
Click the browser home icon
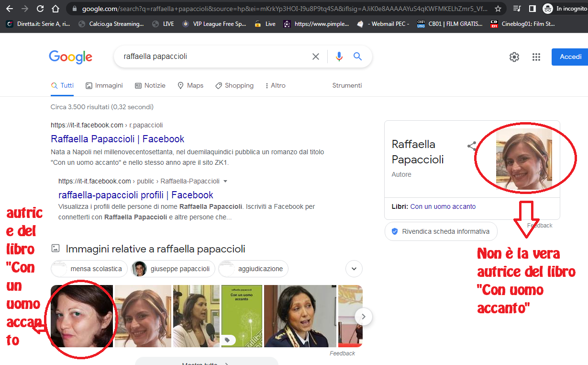pyautogui.click(x=55, y=9)
